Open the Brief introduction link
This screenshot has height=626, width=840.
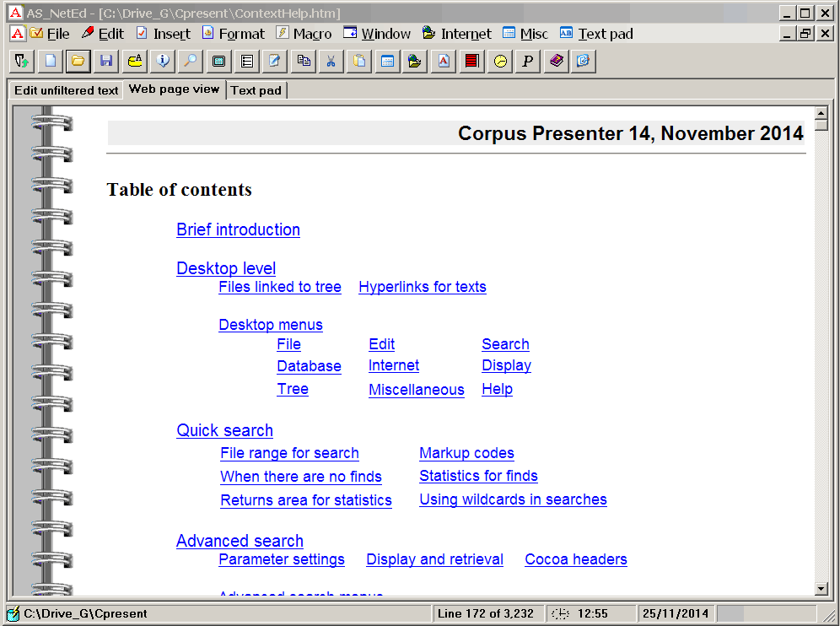[238, 229]
